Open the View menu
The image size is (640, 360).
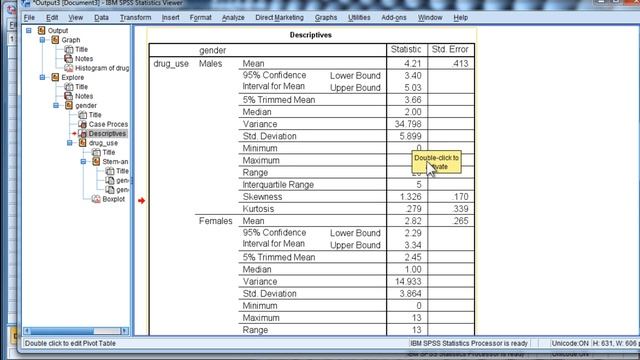tap(76, 18)
